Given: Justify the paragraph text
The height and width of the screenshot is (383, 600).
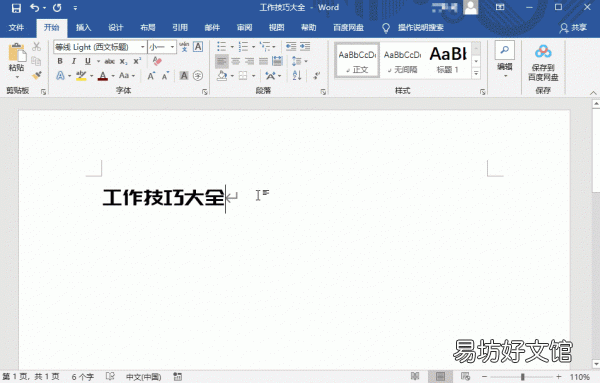Looking at the screenshot, I should (x=263, y=61).
